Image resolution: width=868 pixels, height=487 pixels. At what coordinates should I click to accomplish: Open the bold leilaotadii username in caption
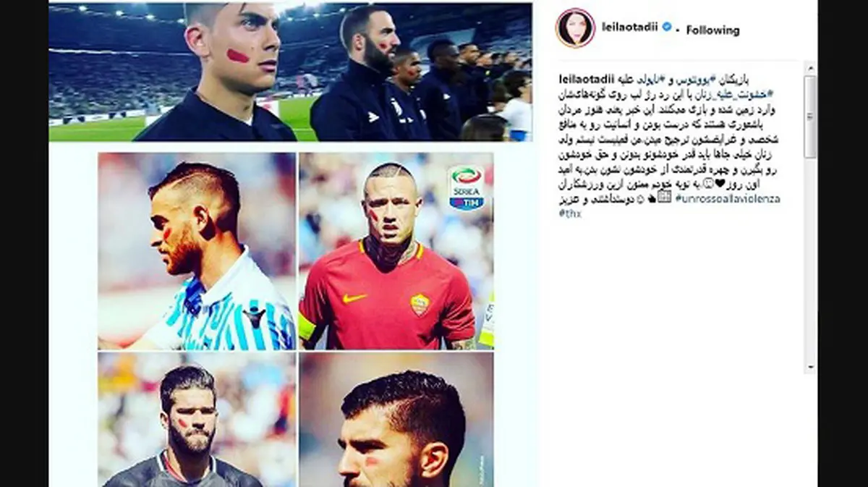click(586, 78)
